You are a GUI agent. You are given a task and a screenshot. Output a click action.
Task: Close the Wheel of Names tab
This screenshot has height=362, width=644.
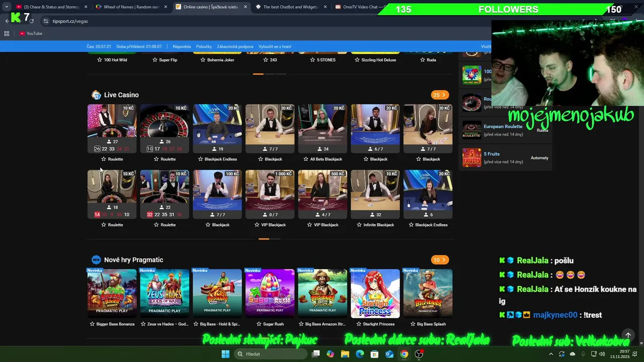[166, 7]
